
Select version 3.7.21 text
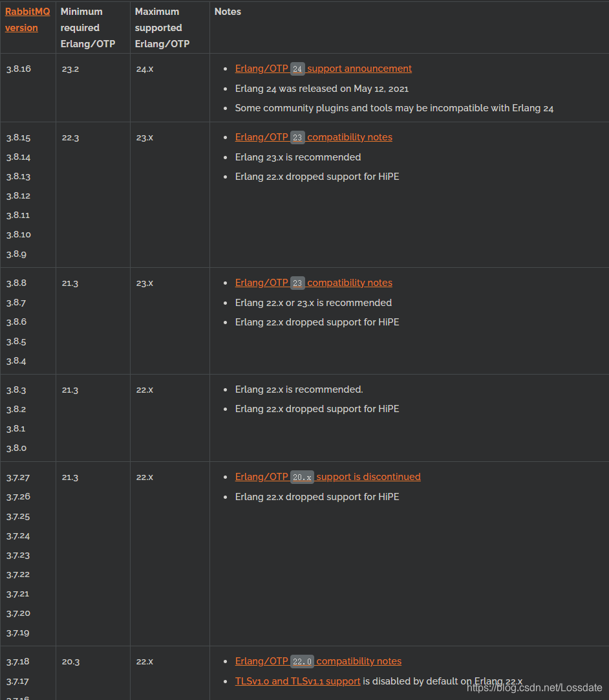point(17,594)
